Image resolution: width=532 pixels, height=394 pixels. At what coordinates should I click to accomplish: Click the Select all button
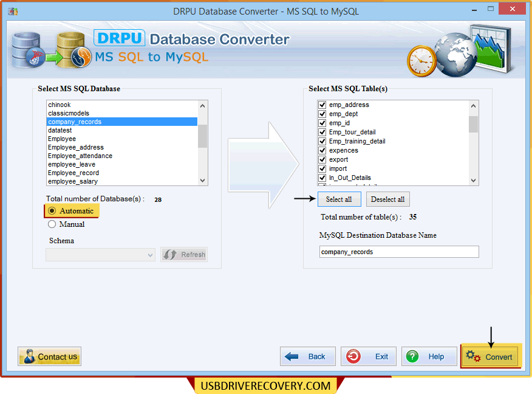pyautogui.click(x=339, y=199)
